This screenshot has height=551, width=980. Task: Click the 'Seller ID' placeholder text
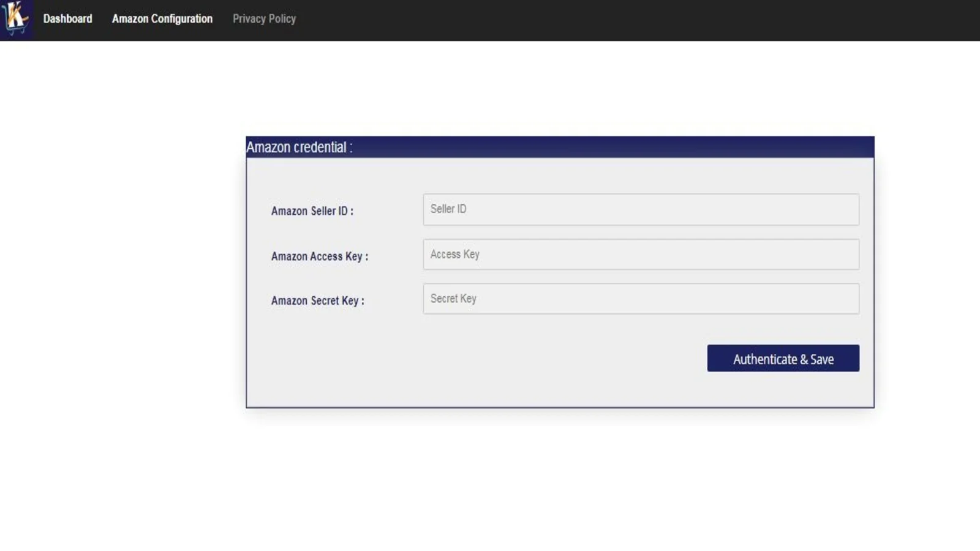click(448, 209)
